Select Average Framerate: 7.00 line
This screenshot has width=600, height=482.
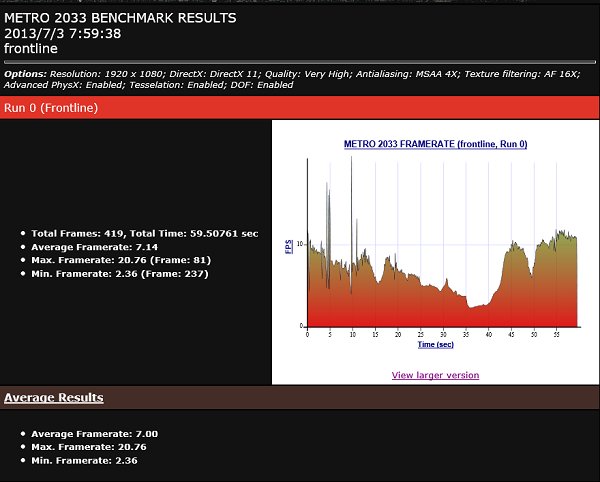pos(95,434)
